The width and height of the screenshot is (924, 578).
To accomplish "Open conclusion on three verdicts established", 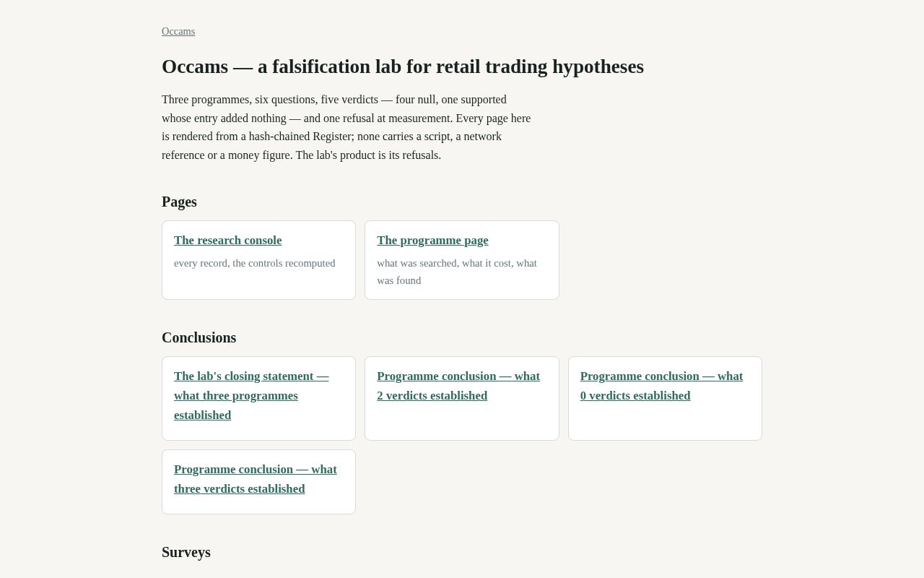I will tap(256, 479).
